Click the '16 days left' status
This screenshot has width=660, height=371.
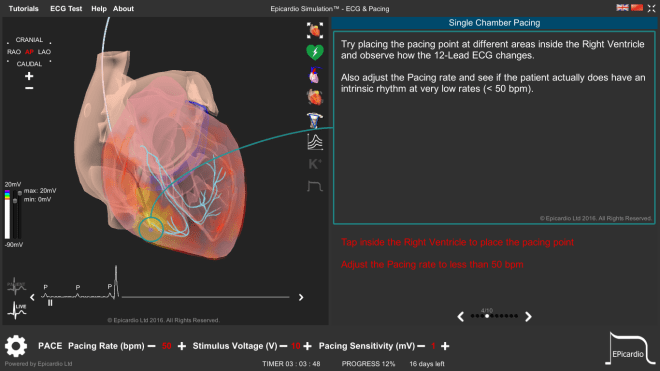point(427,364)
